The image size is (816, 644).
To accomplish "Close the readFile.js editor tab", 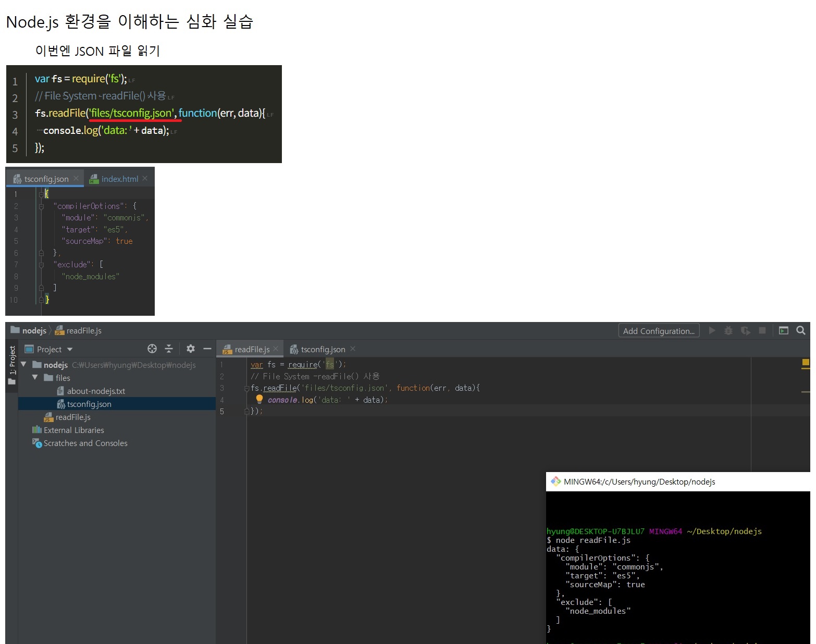I will point(276,349).
